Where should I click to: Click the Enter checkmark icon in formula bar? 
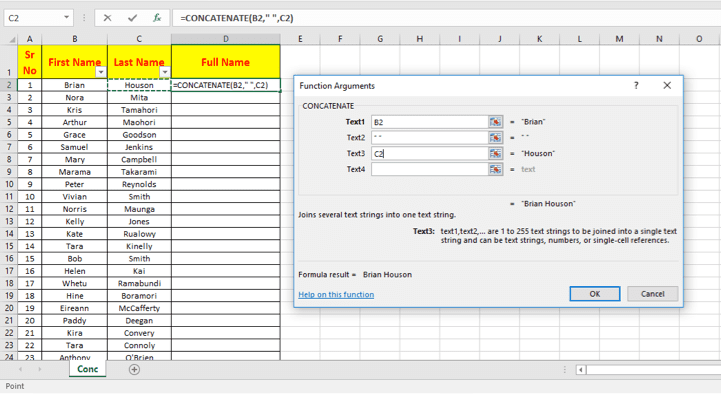(132, 18)
